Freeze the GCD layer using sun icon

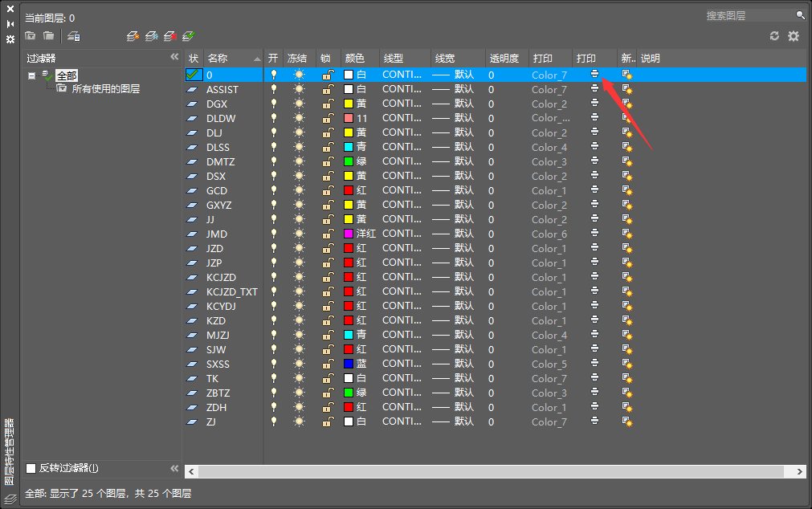[300, 190]
